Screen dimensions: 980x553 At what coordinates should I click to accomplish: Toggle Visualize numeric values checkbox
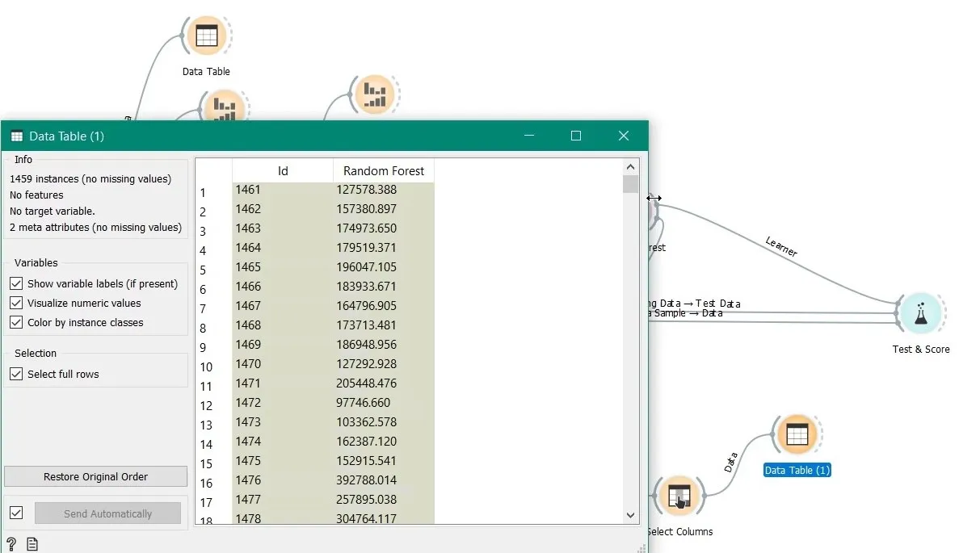tap(16, 303)
